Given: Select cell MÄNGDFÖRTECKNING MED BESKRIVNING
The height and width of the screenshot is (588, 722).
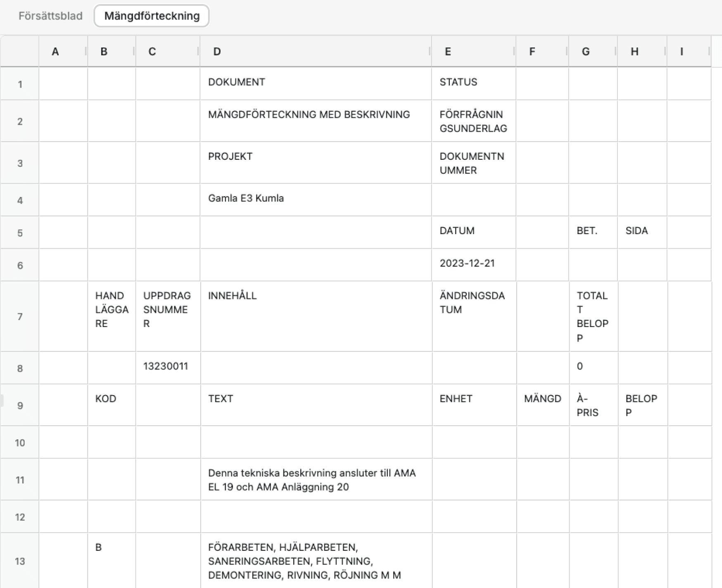Looking at the screenshot, I should coord(316,121).
